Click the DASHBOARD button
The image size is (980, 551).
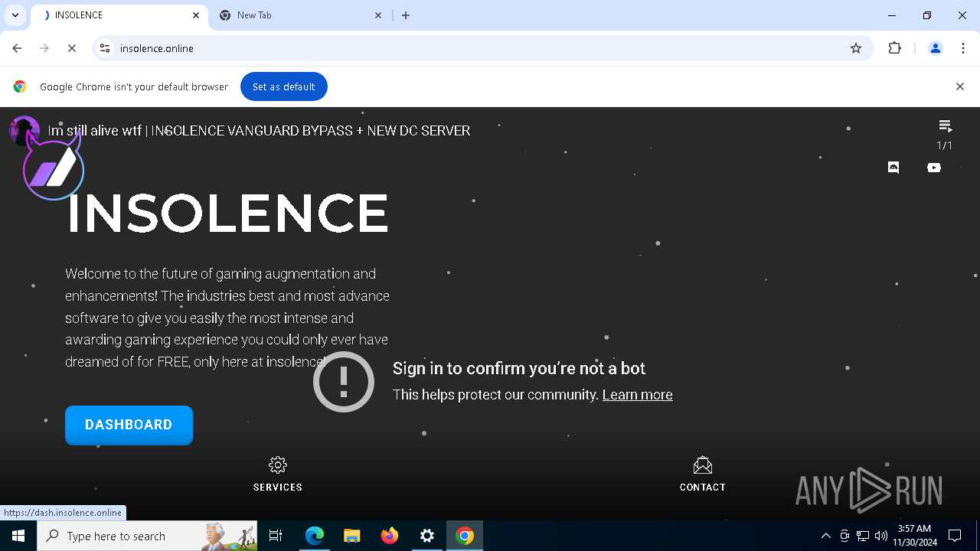129,425
